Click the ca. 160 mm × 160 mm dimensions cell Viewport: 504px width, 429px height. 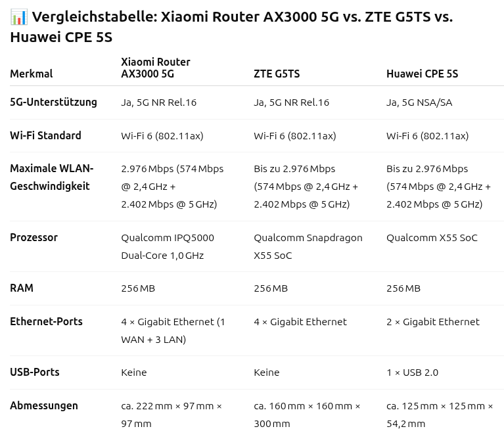[307, 415]
